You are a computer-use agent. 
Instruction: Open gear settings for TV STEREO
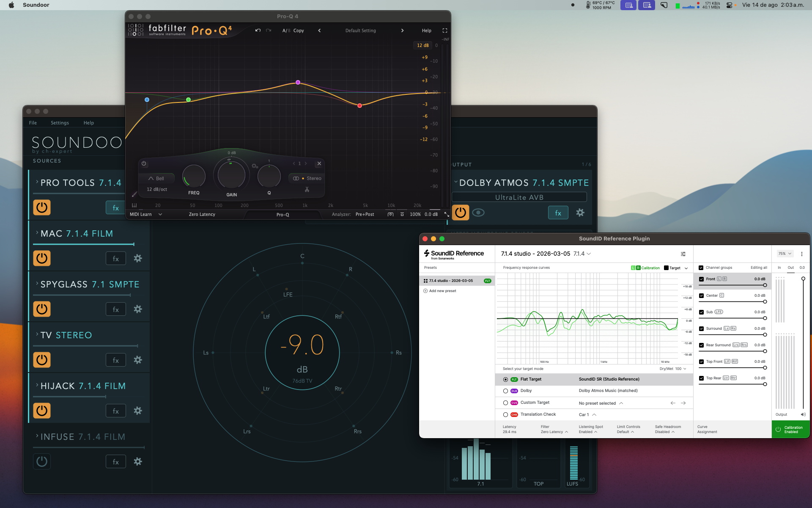[138, 360]
